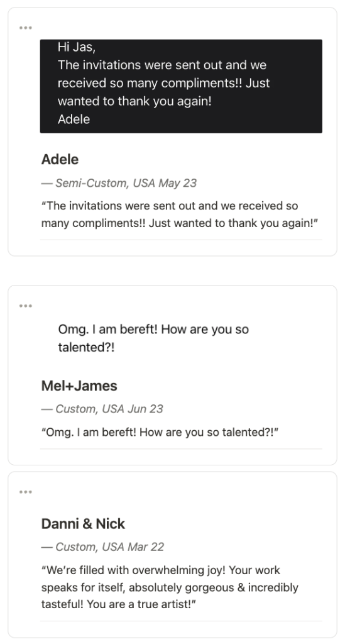345x644 pixels.
Task: Open options menu on Mel+James testimonial card
Action: tap(25, 306)
